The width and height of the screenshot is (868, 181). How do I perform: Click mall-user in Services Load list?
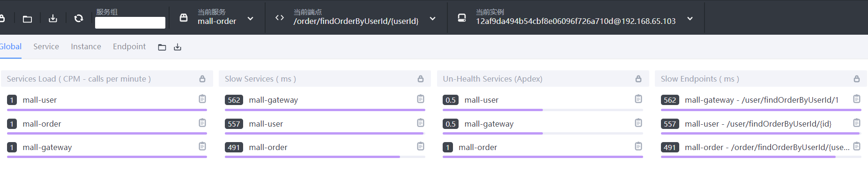pos(40,100)
